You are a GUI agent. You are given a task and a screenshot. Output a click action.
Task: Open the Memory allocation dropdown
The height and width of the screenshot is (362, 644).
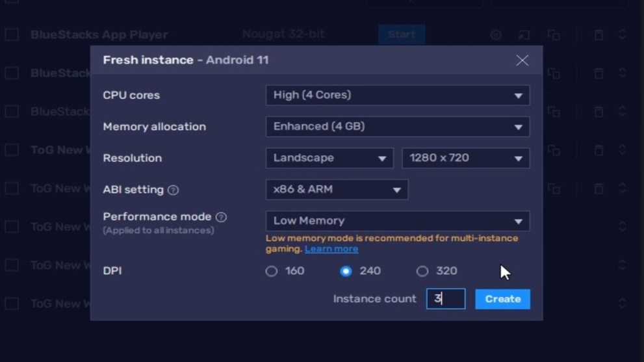tap(398, 127)
